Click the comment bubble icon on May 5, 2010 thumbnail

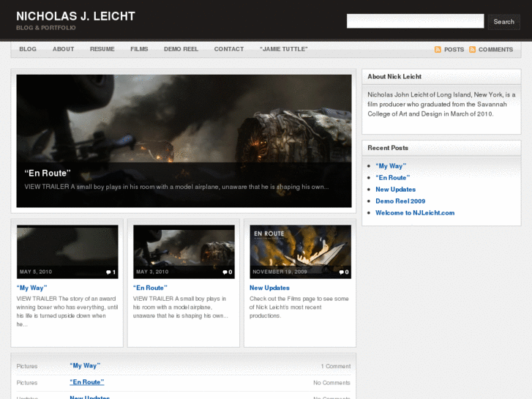coord(108,272)
